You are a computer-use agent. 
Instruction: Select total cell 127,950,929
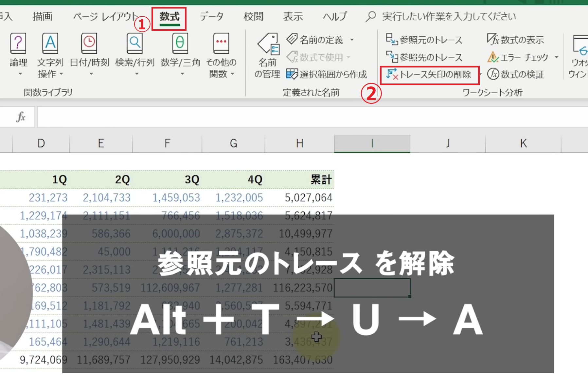point(167,360)
